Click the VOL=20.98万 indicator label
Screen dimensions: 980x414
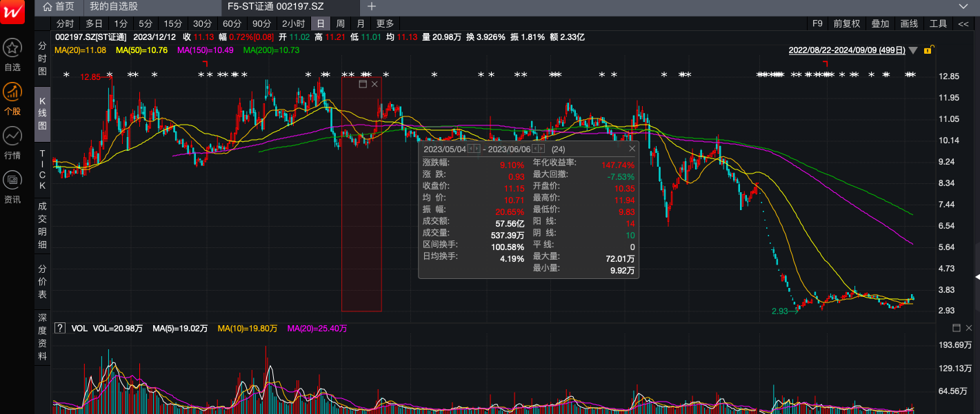tap(118, 329)
